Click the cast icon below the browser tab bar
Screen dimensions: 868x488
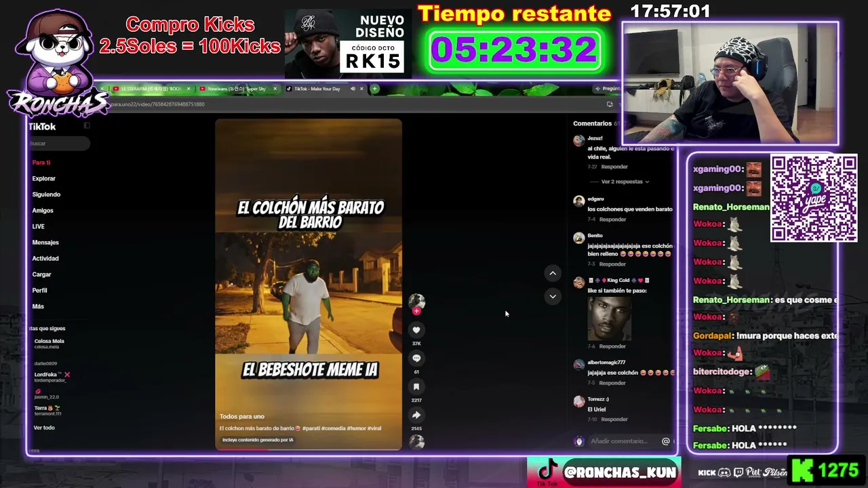tap(610, 104)
